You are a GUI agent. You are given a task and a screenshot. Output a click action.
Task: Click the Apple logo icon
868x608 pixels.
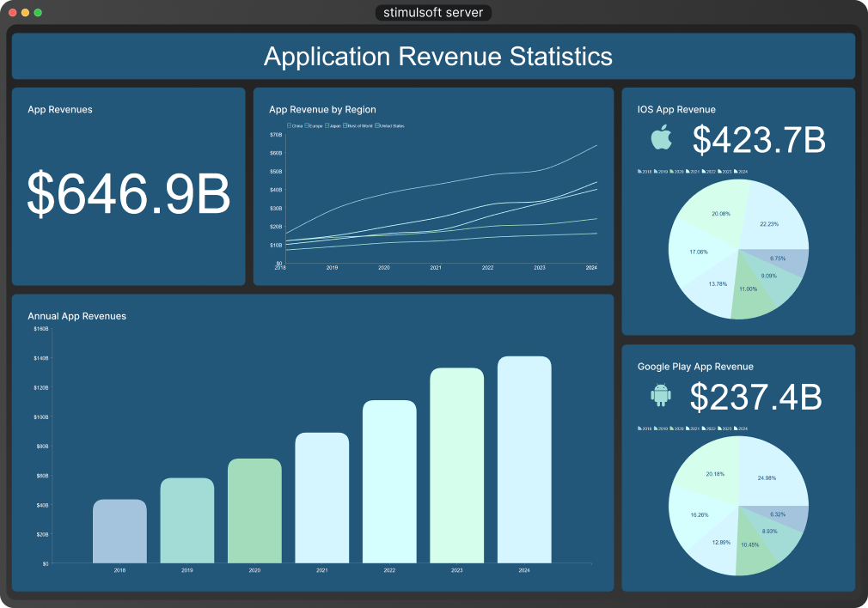tap(660, 139)
